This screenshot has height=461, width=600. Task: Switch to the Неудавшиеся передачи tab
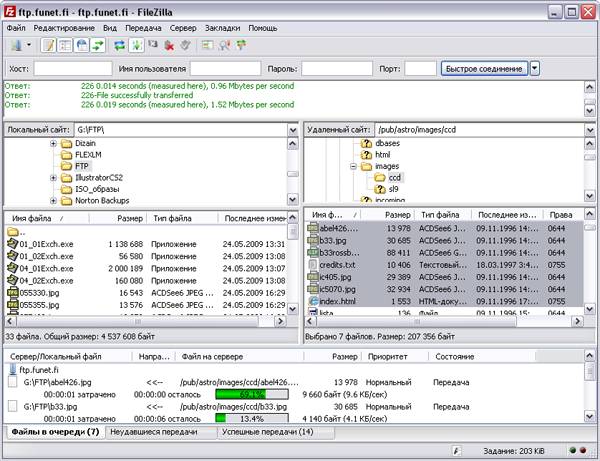[x=160, y=432]
